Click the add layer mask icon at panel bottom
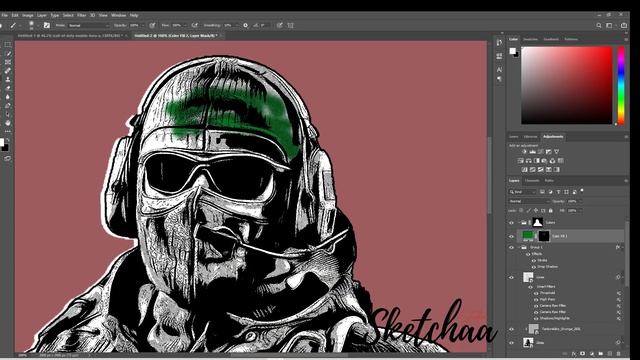The image size is (640, 360). coord(582,353)
